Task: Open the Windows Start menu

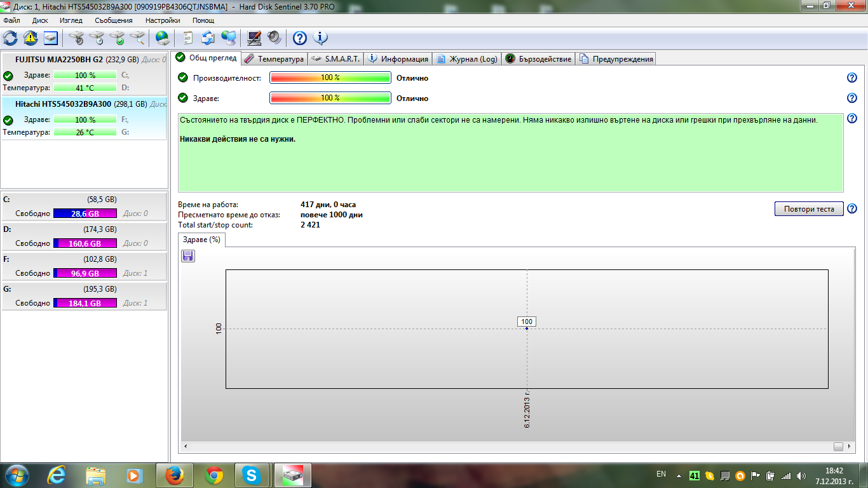Action: pos(17,475)
